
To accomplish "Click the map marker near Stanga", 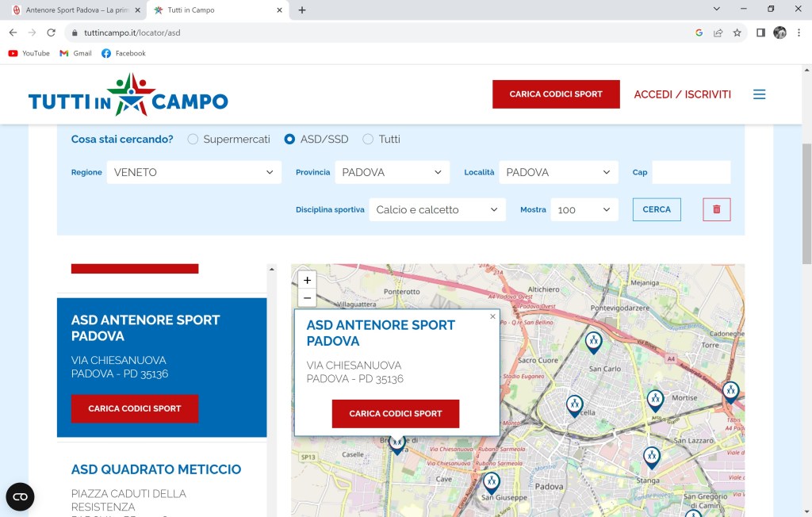I will coord(651,456).
